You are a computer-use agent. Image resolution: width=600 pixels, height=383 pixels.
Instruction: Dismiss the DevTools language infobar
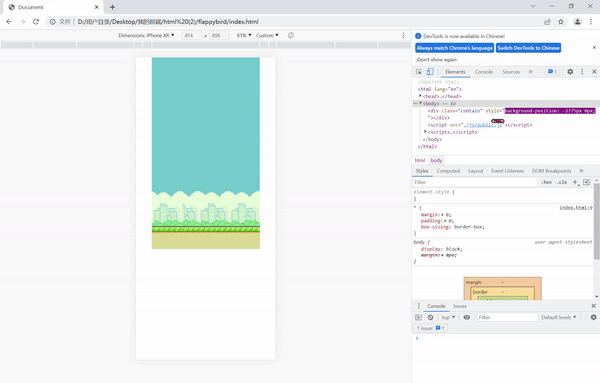tap(594, 48)
